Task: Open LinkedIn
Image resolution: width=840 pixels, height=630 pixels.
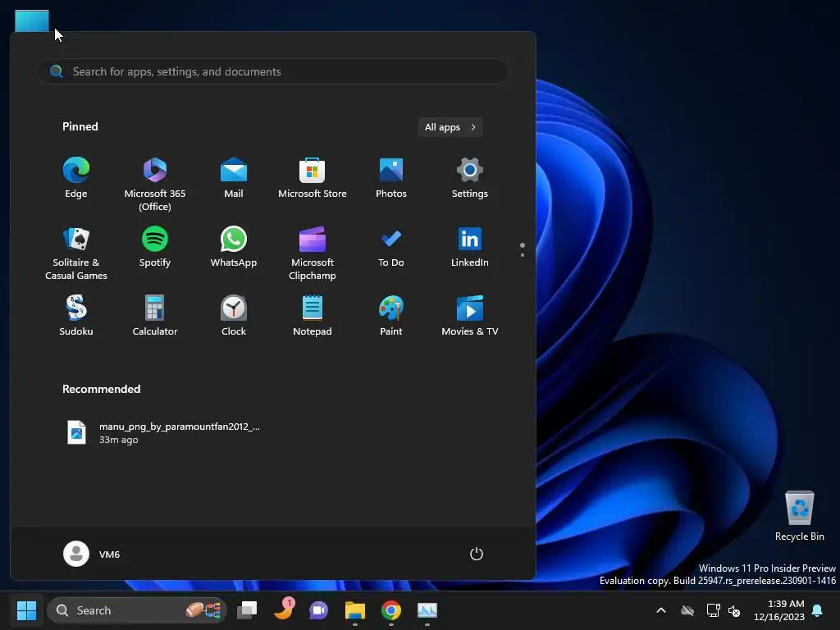Action: 470,247
